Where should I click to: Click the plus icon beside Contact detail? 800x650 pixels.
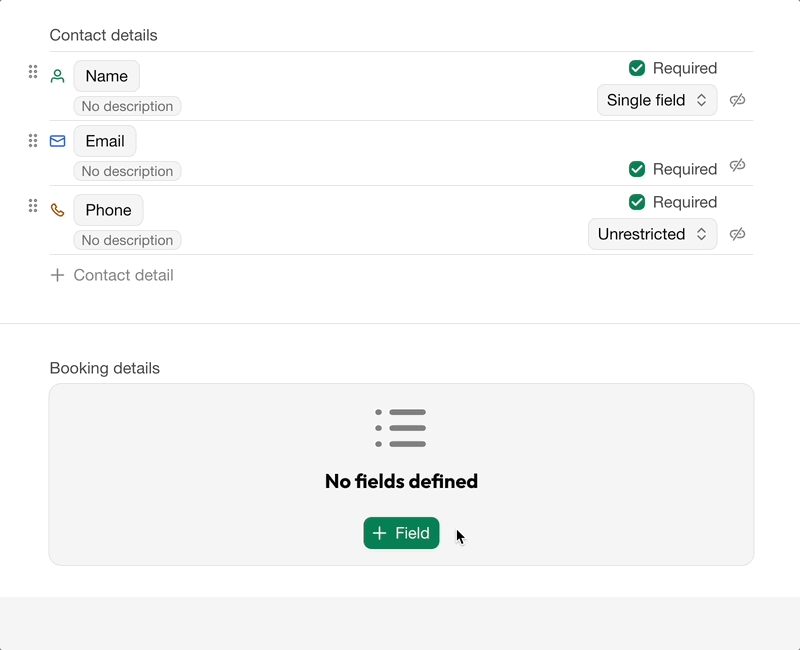pyautogui.click(x=58, y=275)
